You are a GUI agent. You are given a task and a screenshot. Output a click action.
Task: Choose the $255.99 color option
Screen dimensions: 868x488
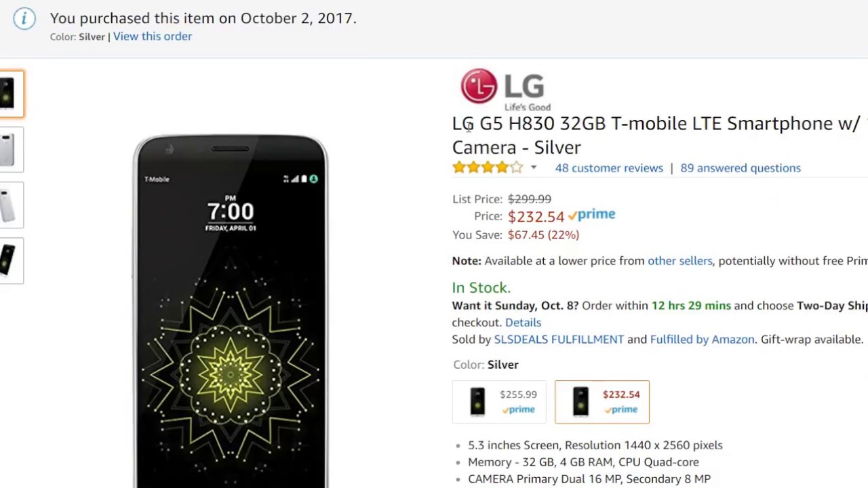click(499, 402)
